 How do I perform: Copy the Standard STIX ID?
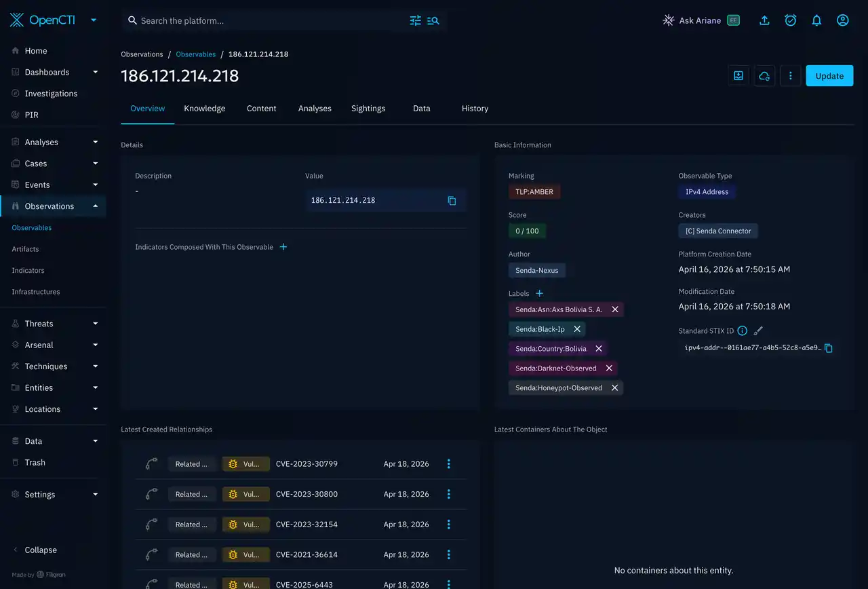pos(828,348)
